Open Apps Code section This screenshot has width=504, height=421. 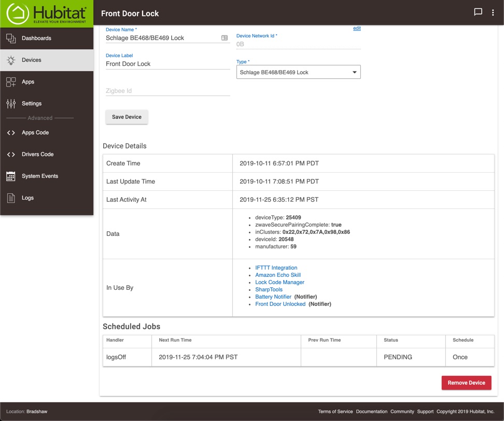tap(47, 132)
